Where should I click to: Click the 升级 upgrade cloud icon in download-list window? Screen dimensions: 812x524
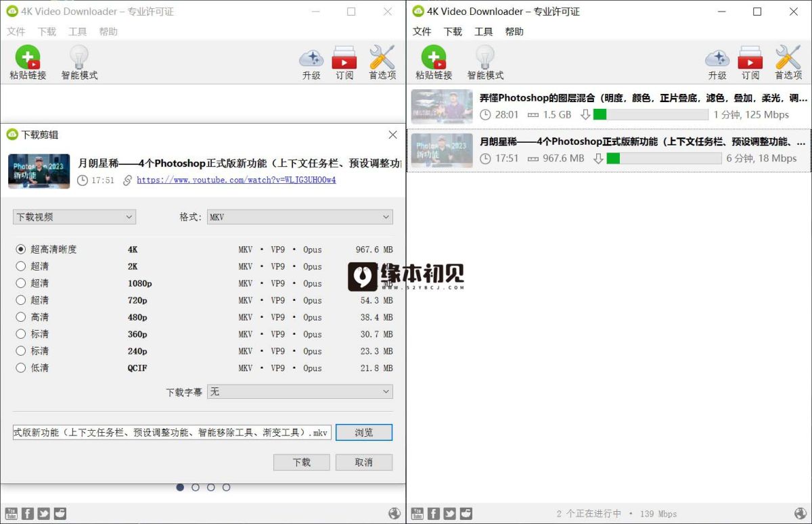click(x=717, y=63)
